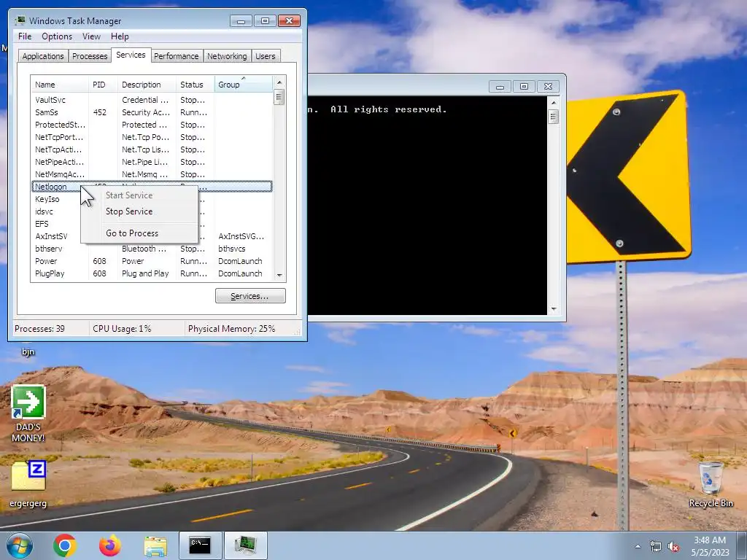Select the NetTcpPort... service row
Image resolution: width=747 pixels, height=560 pixels.
pos(152,137)
